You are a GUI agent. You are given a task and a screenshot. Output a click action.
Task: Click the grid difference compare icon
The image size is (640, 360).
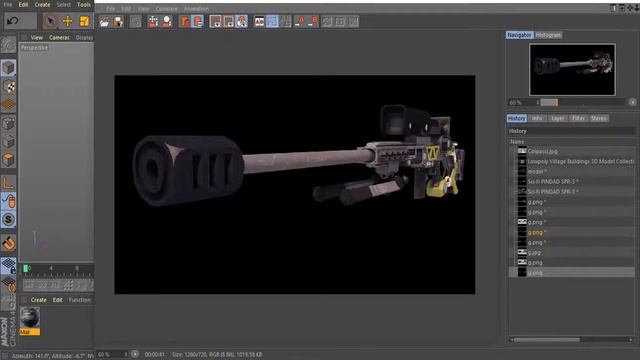[x=286, y=22]
